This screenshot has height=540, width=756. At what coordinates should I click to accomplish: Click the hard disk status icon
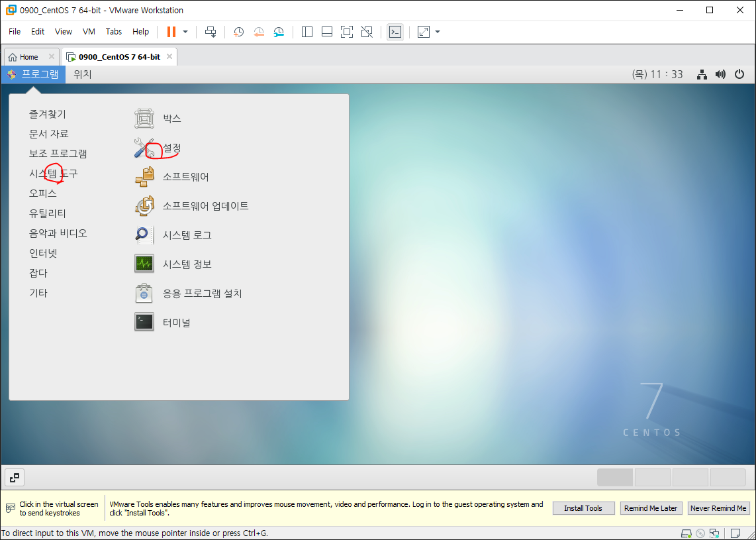pyautogui.click(x=686, y=533)
